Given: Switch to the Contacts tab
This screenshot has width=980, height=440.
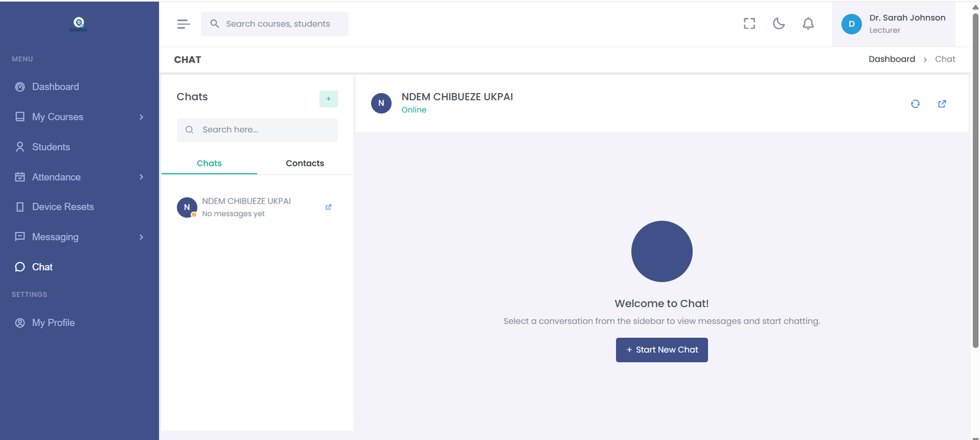Looking at the screenshot, I should tap(304, 163).
